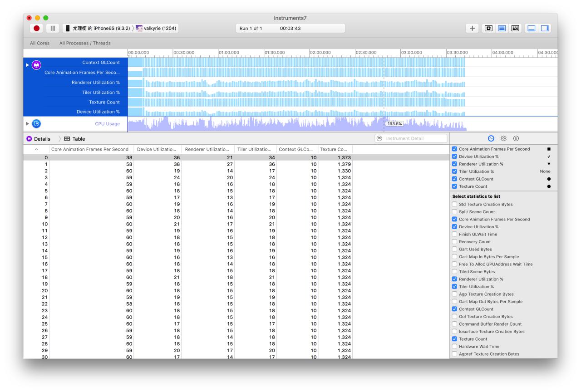Switch to the CPU strategy view icon
The height and width of the screenshot is (392, 581).
[x=488, y=28]
